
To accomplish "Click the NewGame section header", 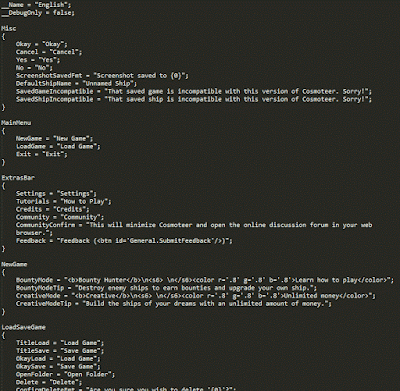I will point(14,265).
